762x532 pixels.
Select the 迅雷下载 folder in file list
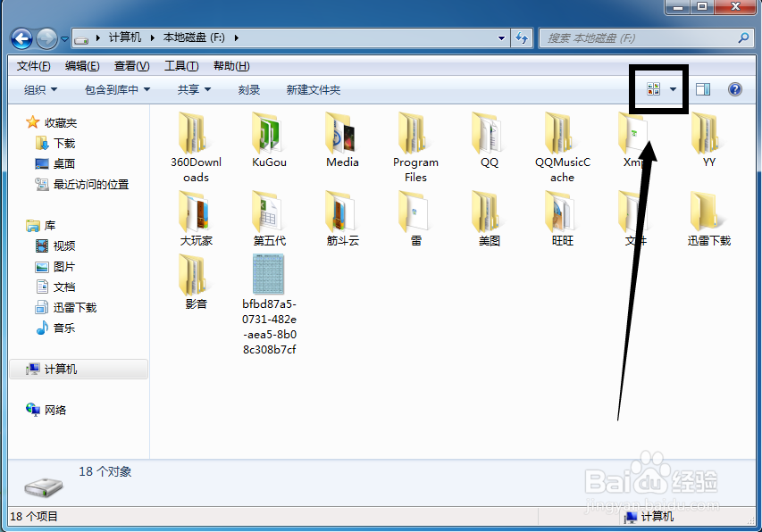click(x=709, y=219)
